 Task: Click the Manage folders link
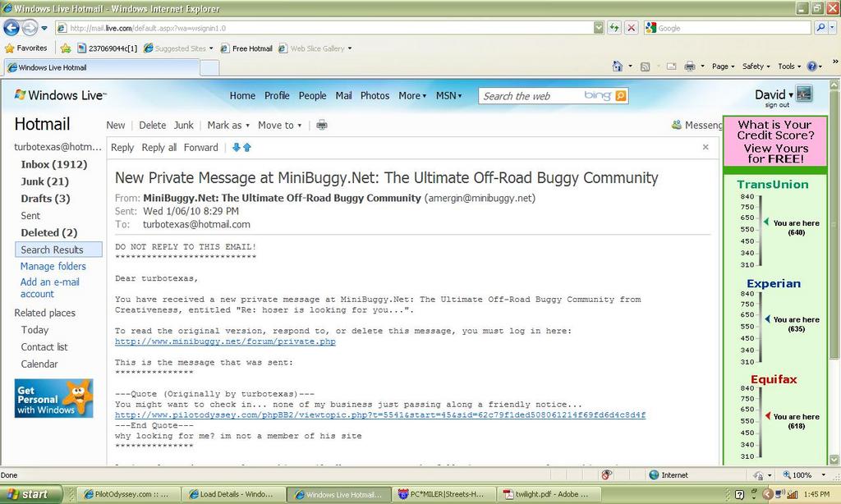53,266
